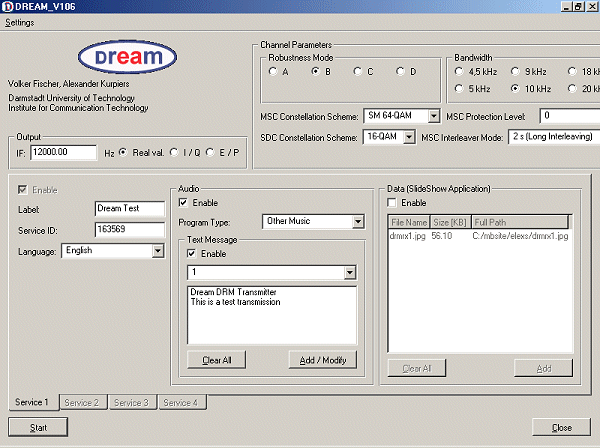Select the dmvx1.jpg file row
600x448 pixels.
pyautogui.click(x=407, y=235)
